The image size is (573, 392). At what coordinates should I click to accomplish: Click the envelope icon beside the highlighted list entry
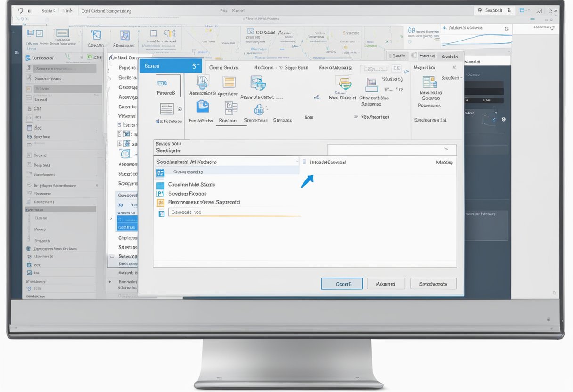coord(160,172)
